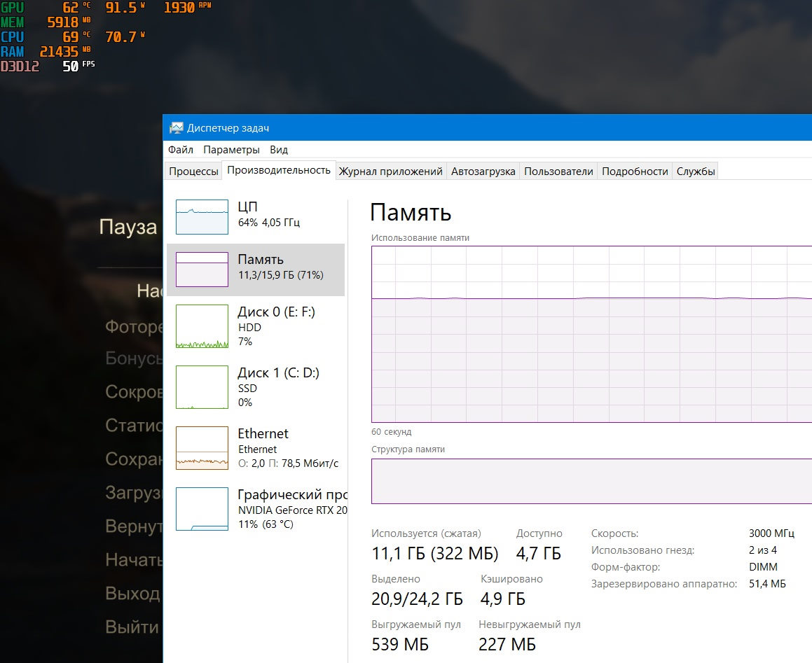Click the 20,9/24,2 ГБ committed value
This screenshot has width=812, height=663.
point(417,599)
